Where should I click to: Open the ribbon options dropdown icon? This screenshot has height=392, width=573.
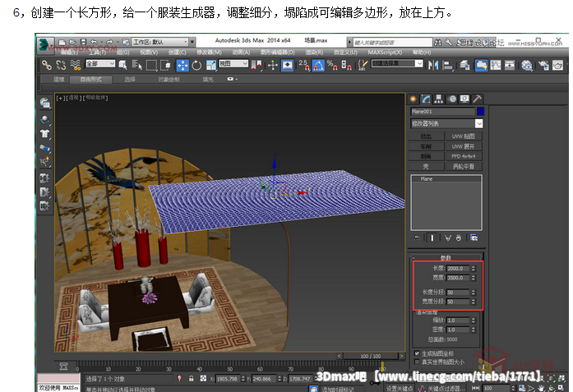coord(232,79)
